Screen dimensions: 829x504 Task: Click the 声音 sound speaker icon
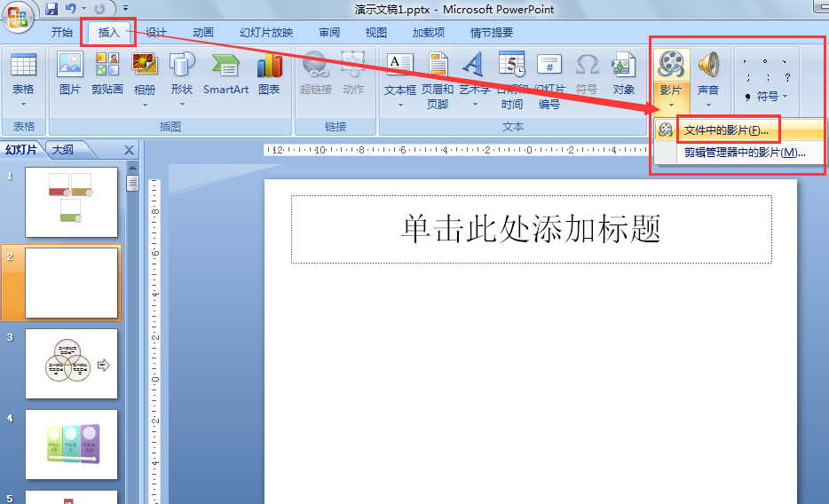(708, 65)
